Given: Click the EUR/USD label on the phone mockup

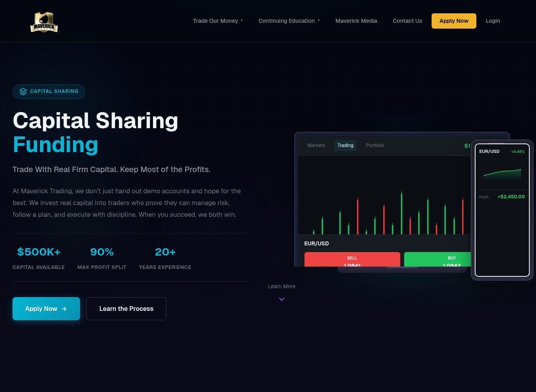Looking at the screenshot, I should tap(489, 151).
